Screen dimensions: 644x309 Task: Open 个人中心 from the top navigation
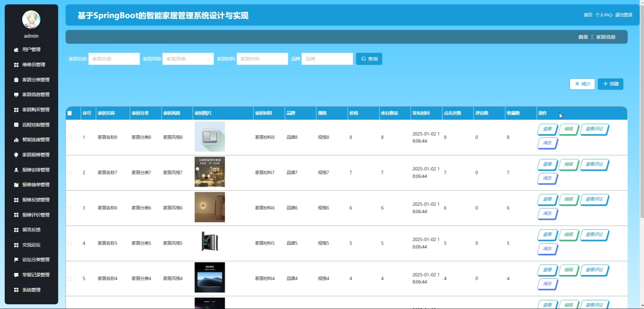coord(604,15)
